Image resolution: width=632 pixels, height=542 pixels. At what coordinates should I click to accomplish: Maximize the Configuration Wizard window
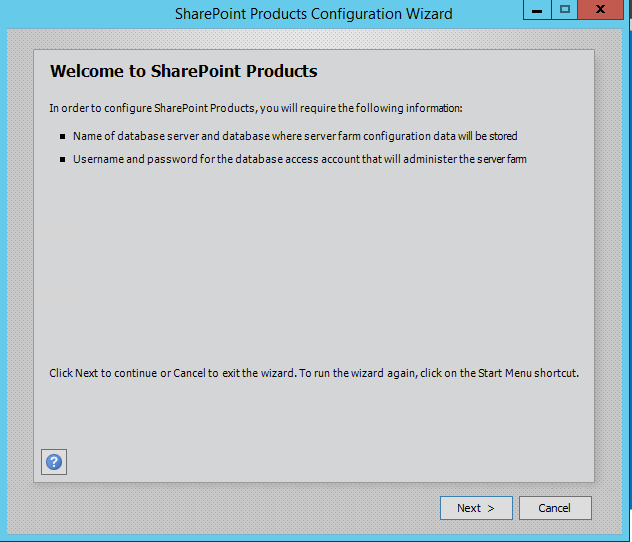(564, 10)
